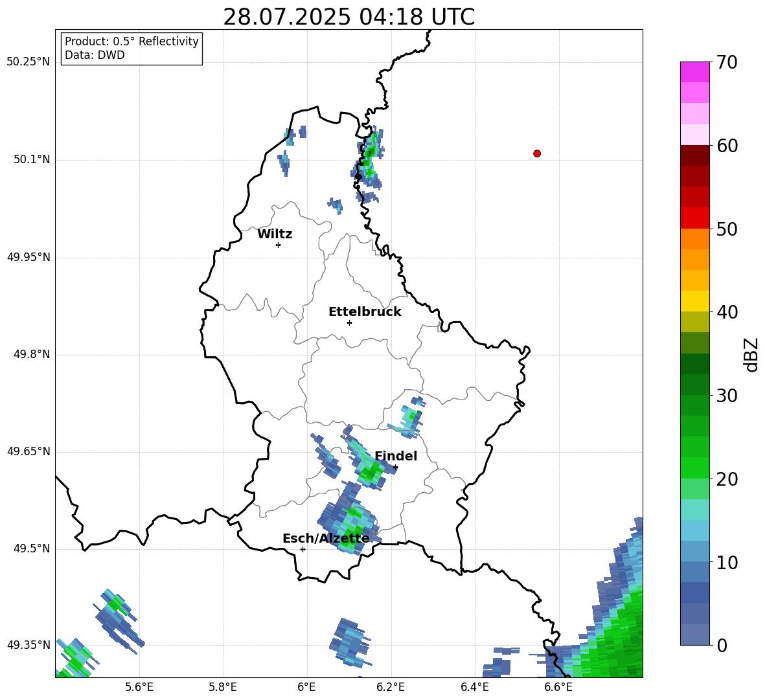Image resolution: width=767 pixels, height=700 pixels.
Task: Click the Wiltz cross location marker
Action: [279, 245]
